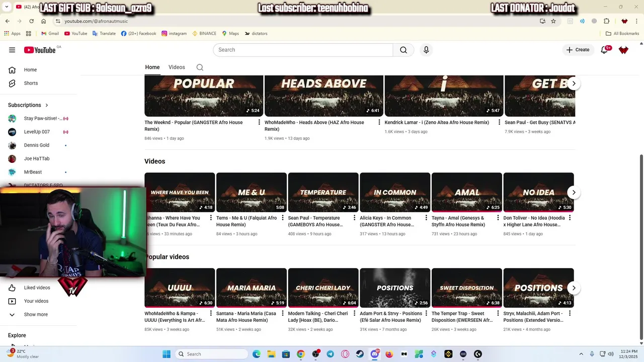The width and height of the screenshot is (644, 362).
Task: Open Chrome extensions puzzle icon
Action: coord(606,21)
